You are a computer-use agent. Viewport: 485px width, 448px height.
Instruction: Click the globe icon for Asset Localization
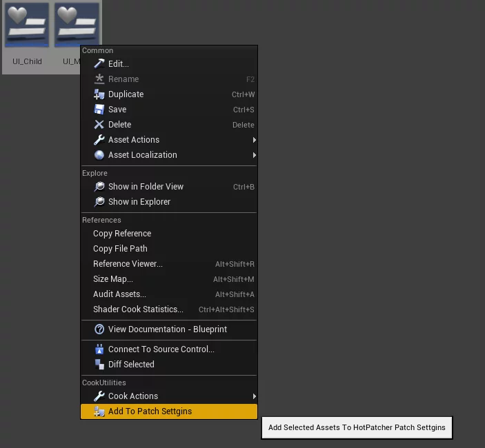99,155
